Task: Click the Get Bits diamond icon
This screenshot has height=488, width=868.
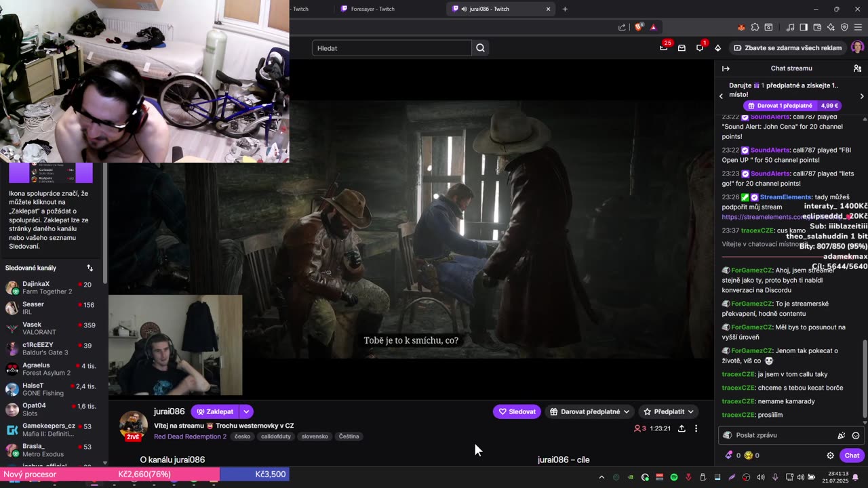Action: 717,48
